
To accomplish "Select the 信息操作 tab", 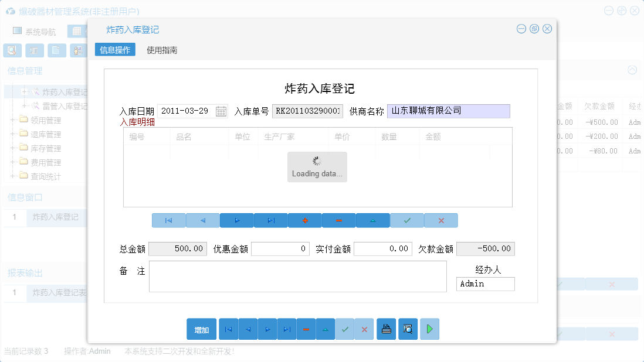I will [x=115, y=50].
